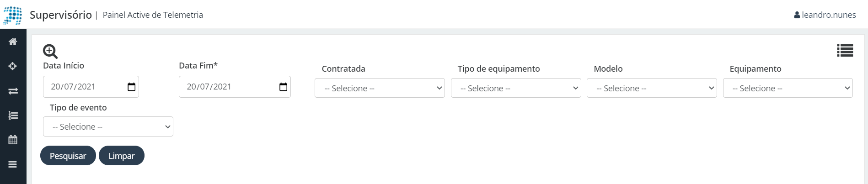The image size is (868, 184).
Task: Open the crosshair move icon in sidebar
Action: click(x=13, y=66)
